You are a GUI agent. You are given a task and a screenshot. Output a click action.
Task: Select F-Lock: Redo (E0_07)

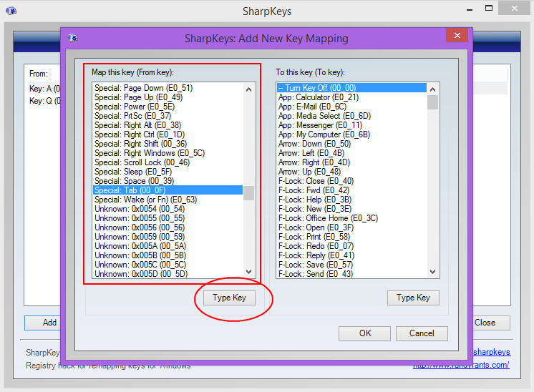pyautogui.click(x=351, y=246)
